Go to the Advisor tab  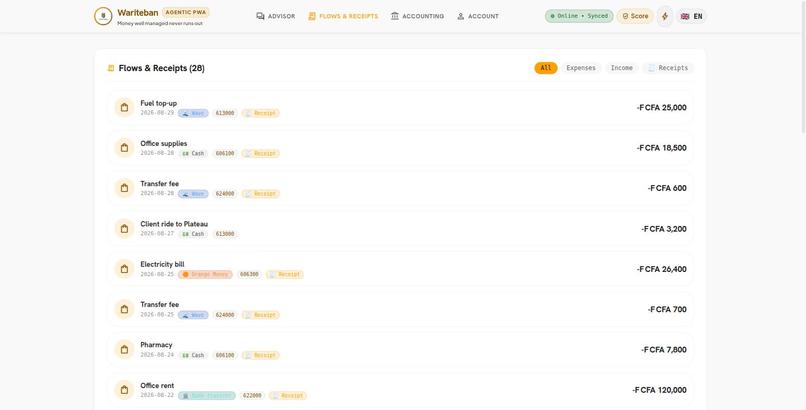point(276,16)
